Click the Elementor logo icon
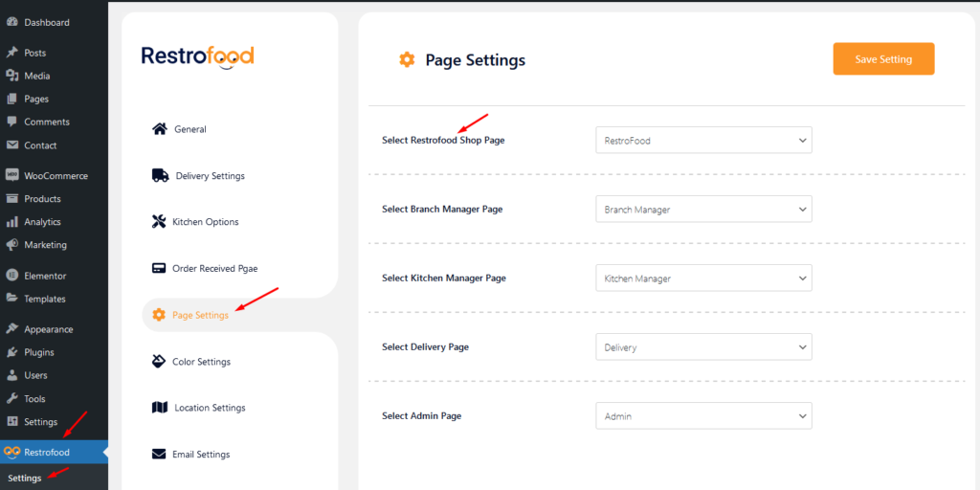Image resolution: width=980 pixels, height=490 pixels. (11, 276)
